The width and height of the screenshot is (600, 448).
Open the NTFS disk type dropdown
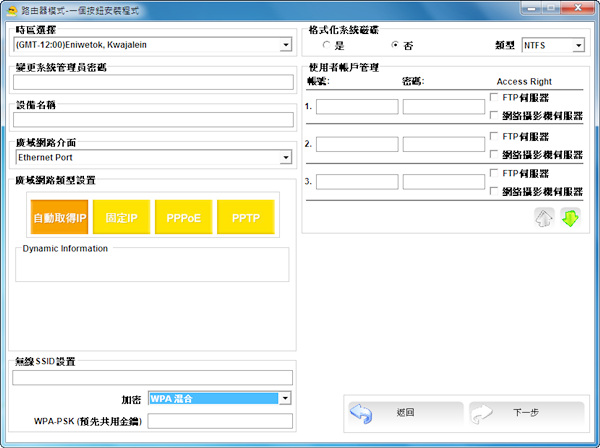pos(578,46)
